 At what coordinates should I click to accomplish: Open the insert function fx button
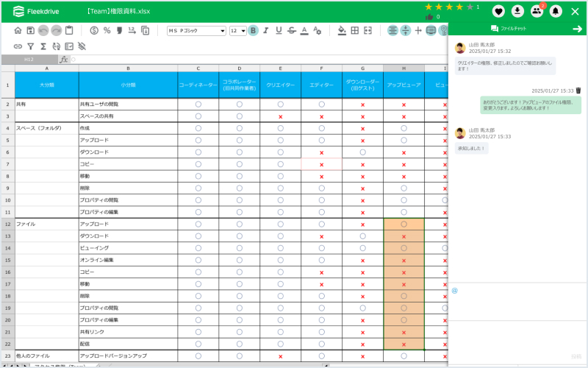tap(64, 60)
